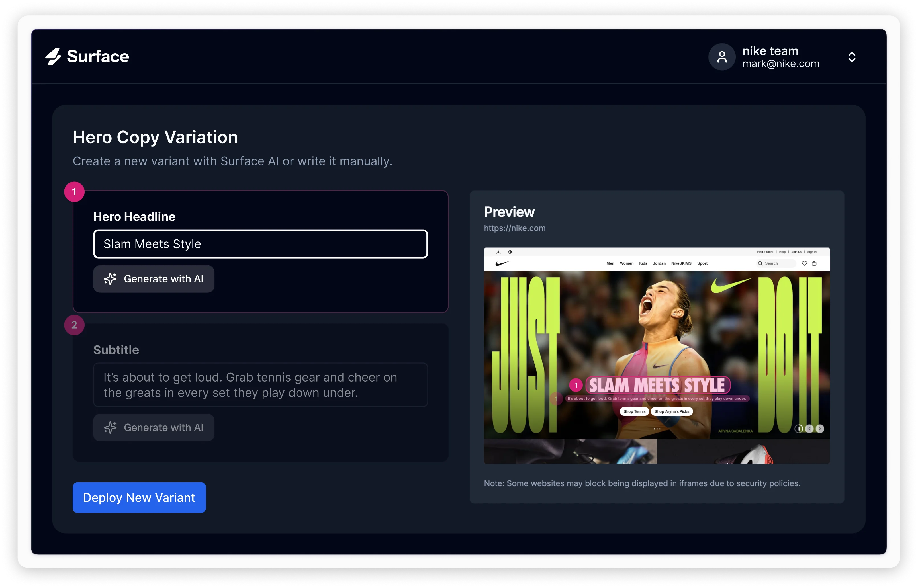Screen dimensions: 918x588
Task: Open the Men menu in preview
Action: point(610,263)
